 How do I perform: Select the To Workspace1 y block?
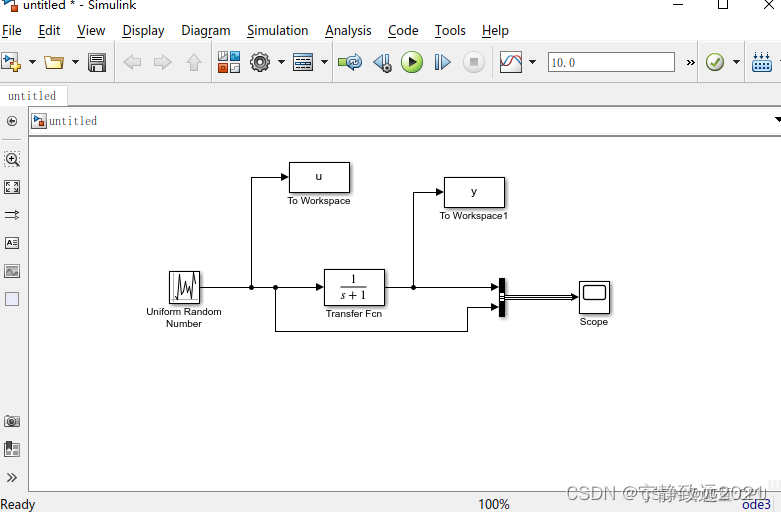[x=474, y=192]
